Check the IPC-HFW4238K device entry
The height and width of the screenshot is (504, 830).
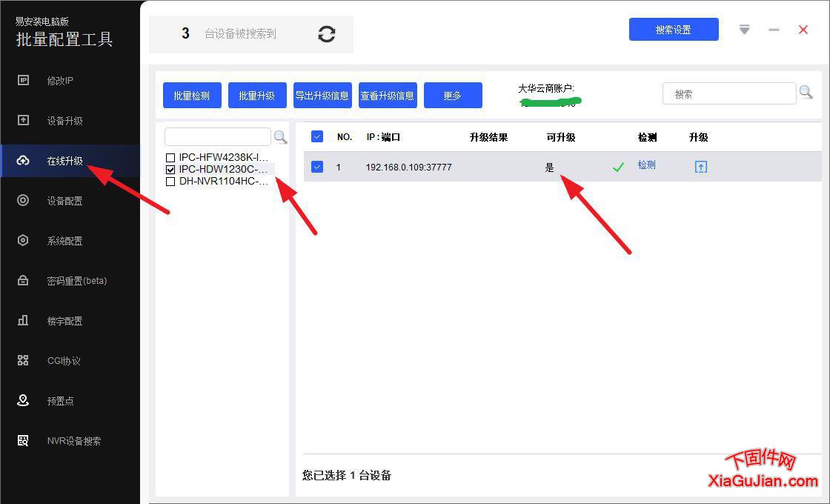tap(170, 157)
